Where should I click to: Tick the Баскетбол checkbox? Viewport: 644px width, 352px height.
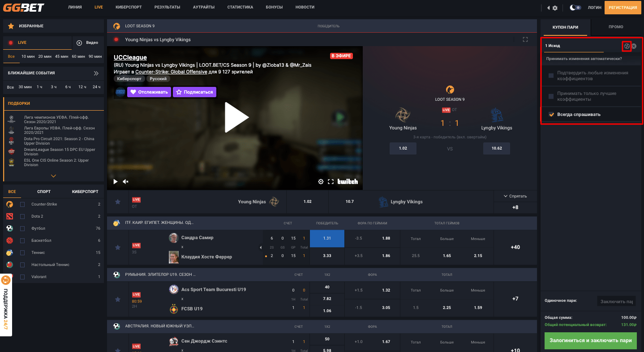tap(22, 240)
